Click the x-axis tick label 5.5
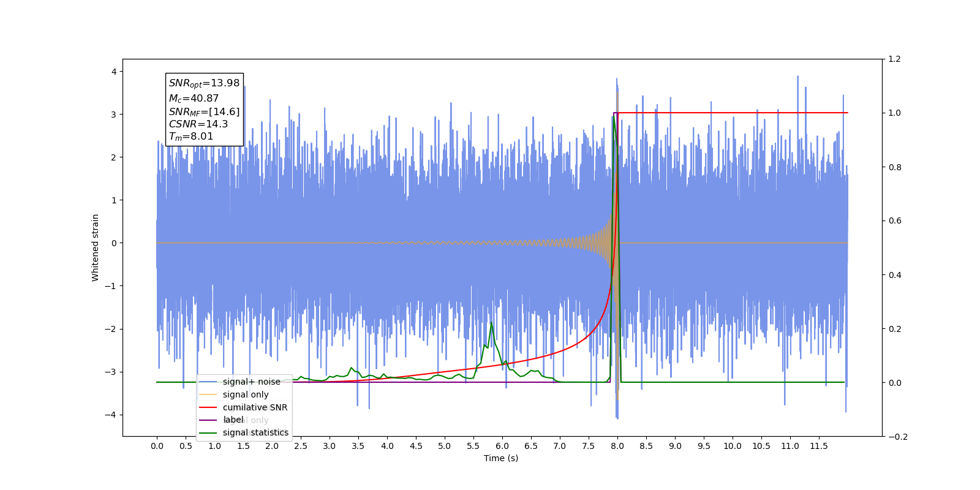This screenshot has height=490, width=980. click(x=473, y=446)
